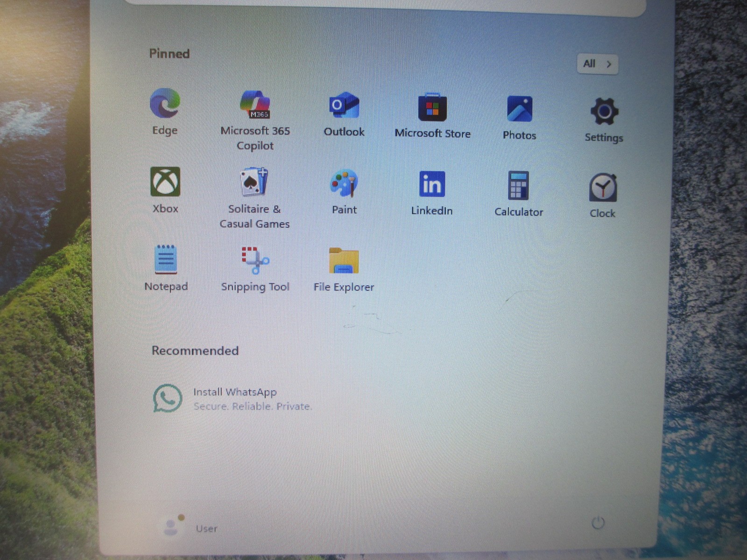Open the Microsoft Store icon
Image resolution: width=747 pixels, height=560 pixels.
[x=432, y=107]
